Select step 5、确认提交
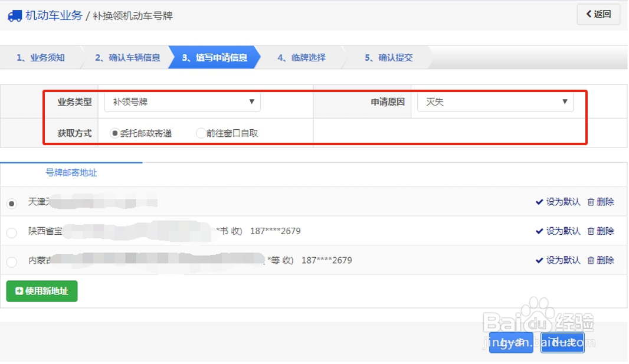Viewport: 629px width, 364px height. coord(389,58)
